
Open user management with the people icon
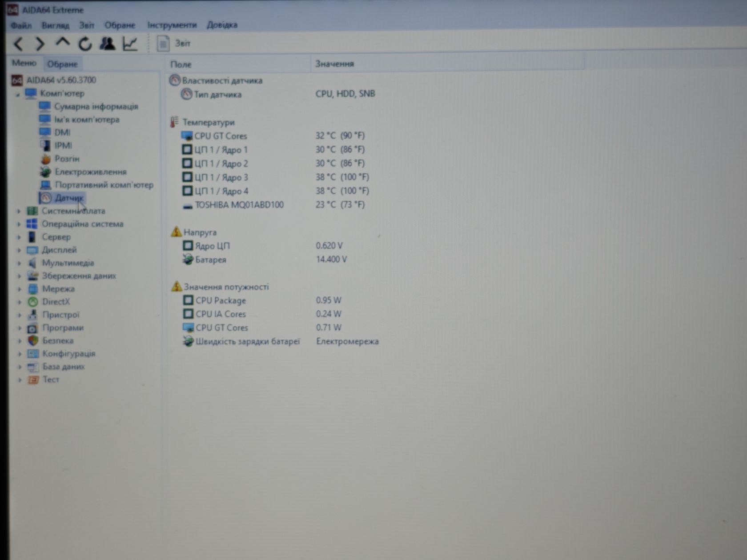pos(107,44)
